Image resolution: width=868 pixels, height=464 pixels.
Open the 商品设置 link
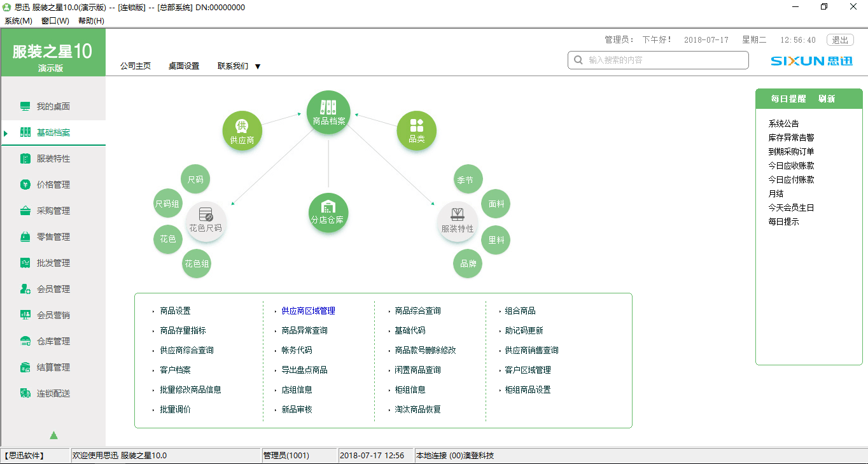176,311
